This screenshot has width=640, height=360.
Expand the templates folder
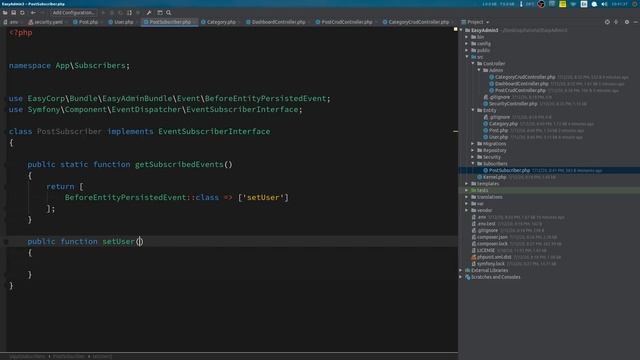(x=467, y=184)
